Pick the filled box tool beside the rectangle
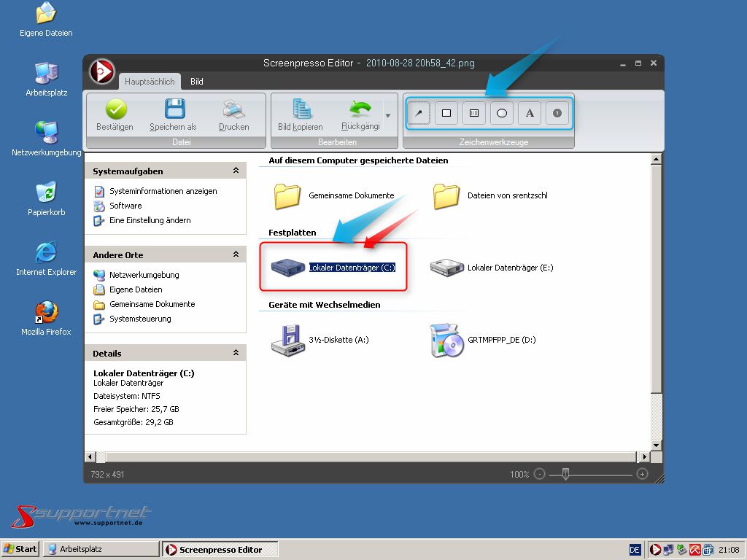The height and width of the screenshot is (560, 747). [474, 113]
